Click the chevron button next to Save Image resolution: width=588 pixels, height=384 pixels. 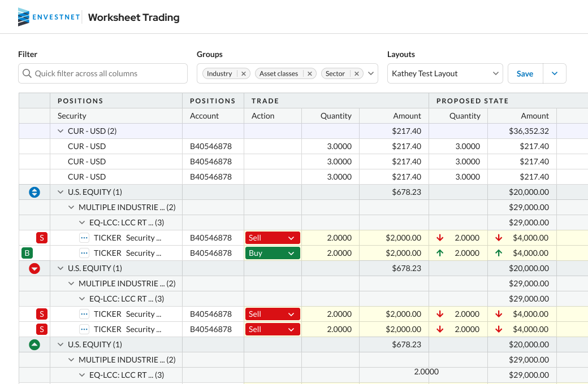554,73
